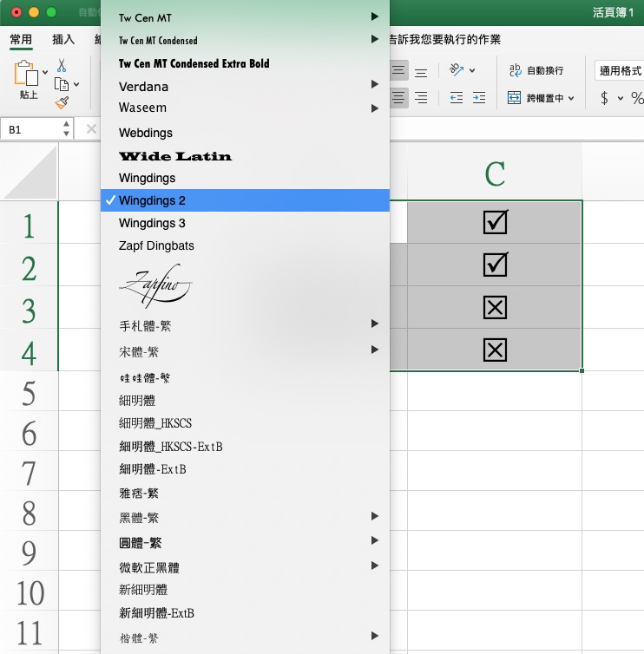
Task: Choose the Zapfino font
Action: pos(245,286)
